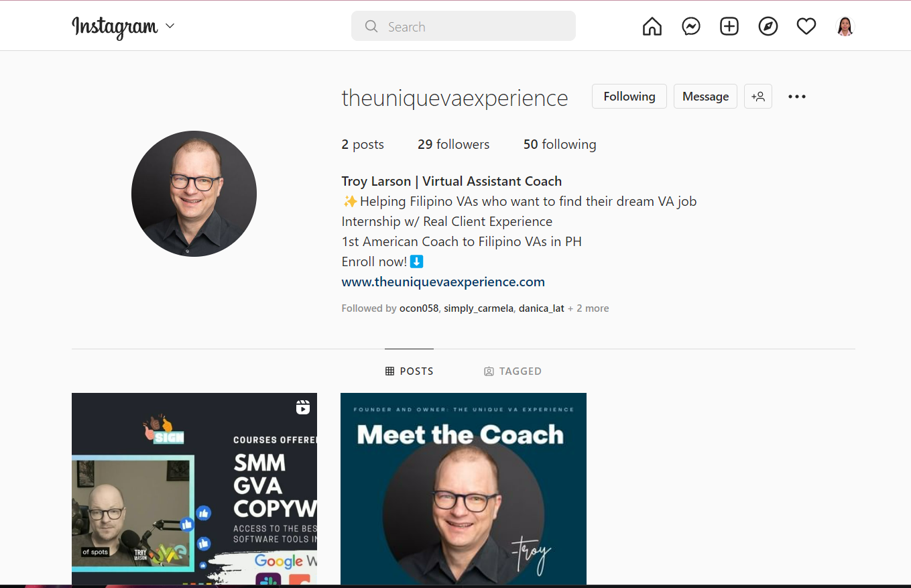Open the Activity heart icon
This screenshot has height=588, width=911.
click(806, 27)
